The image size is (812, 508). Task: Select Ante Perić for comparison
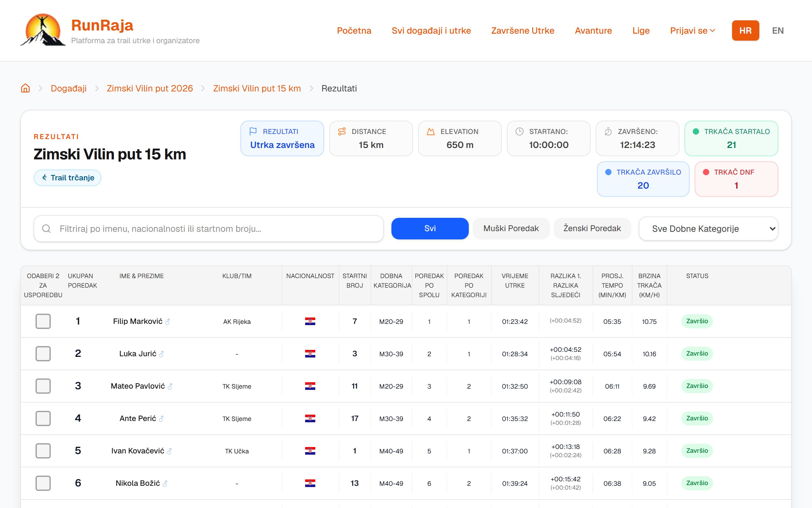(43, 418)
